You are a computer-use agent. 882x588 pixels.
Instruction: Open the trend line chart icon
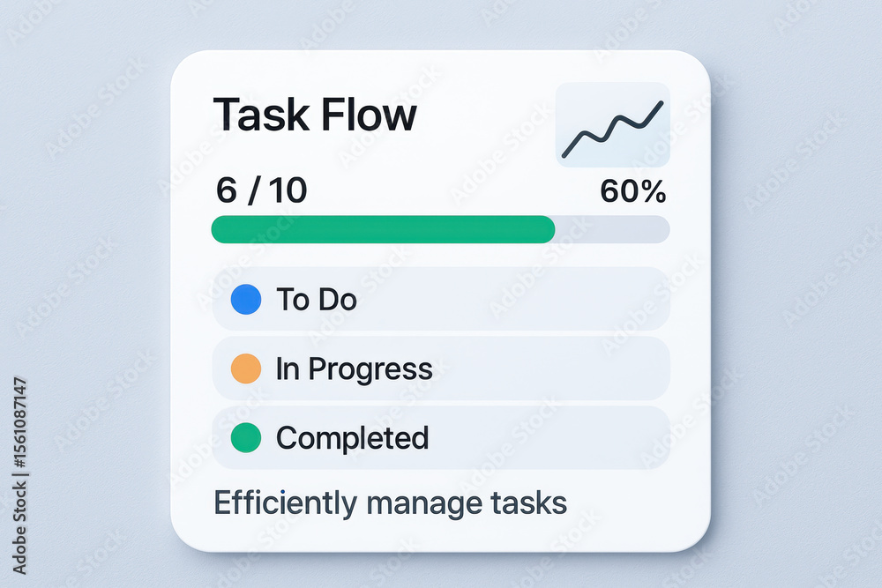tap(613, 125)
